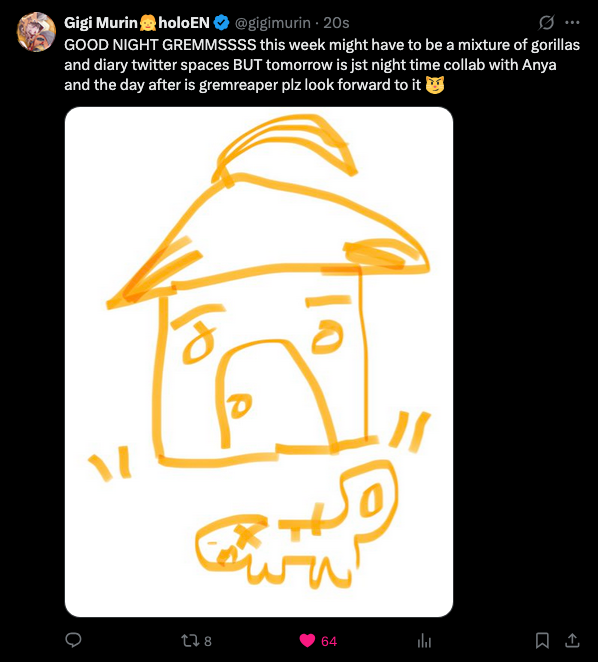
Task: Click the repost count showing 8
Action: tap(208, 641)
